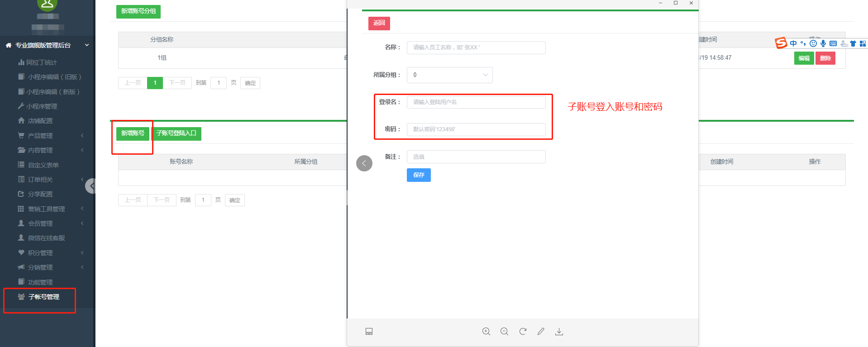Click the thumbnail view icon bottom-left
The width and height of the screenshot is (868, 347).
click(x=369, y=332)
